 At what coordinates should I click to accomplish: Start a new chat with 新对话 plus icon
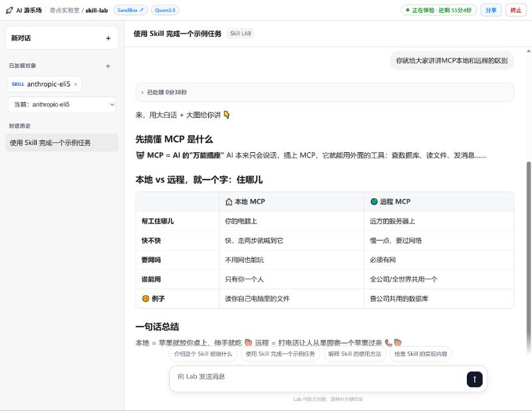pos(108,39)
